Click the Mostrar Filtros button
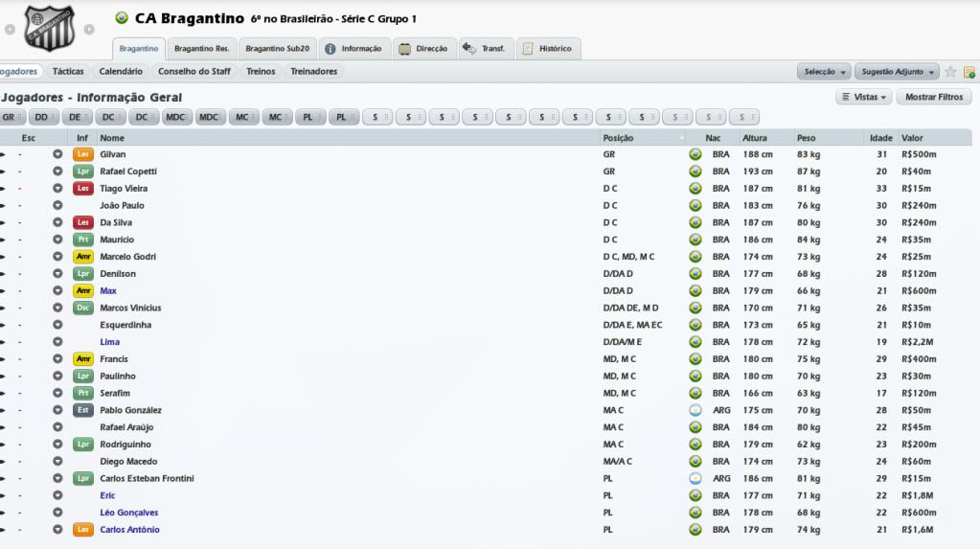Image resolution: width=980 pixels, height=549 pixels. click(x=934, y=97)
